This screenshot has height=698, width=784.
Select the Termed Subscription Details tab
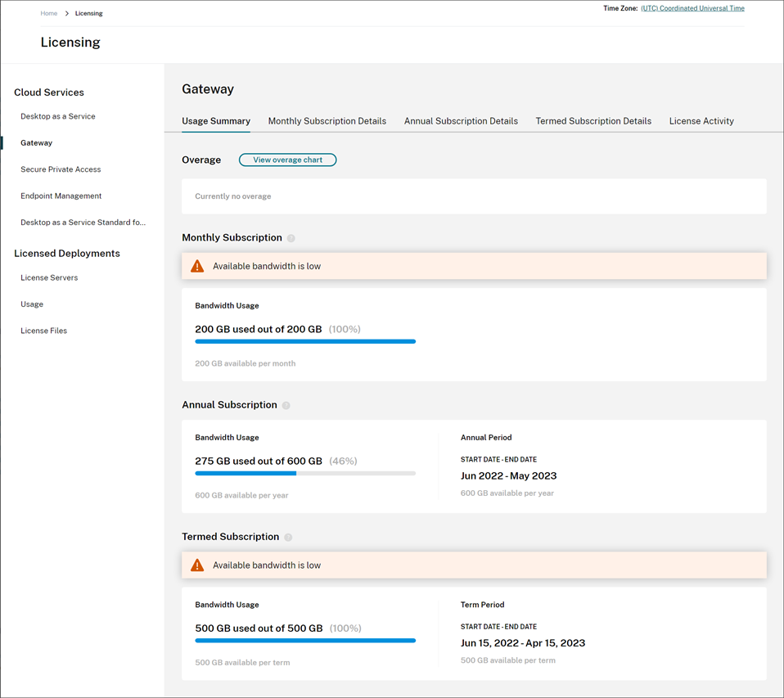[x=593, y=120]
